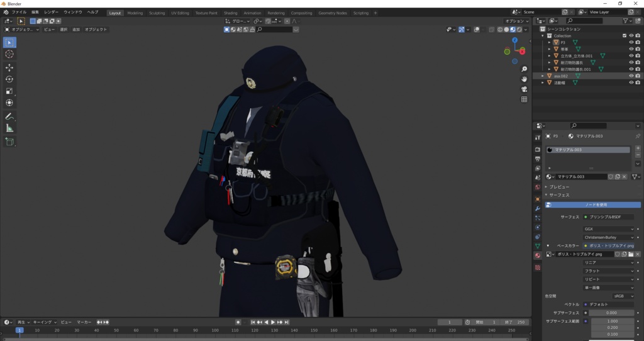The image size is (644, 341).
Task: Expand the asa.082 item in outliner
Action: click(x=543, y=76)
